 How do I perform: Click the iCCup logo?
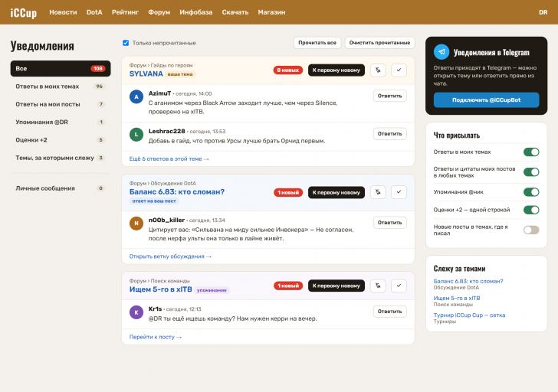[24, 12]
